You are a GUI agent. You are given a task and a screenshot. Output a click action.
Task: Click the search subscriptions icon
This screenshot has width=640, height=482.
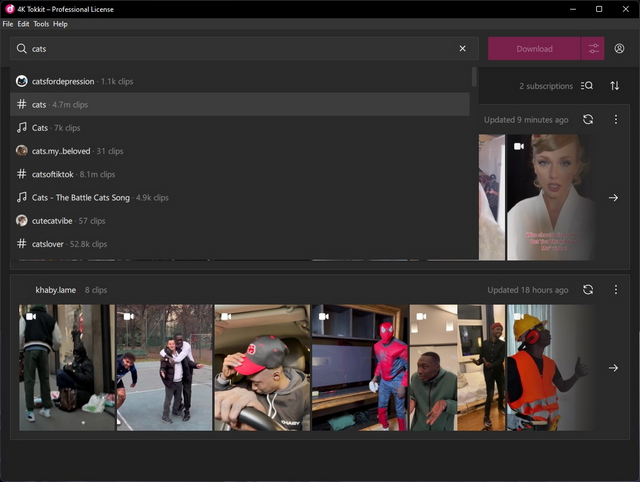(x=587, y=86)
